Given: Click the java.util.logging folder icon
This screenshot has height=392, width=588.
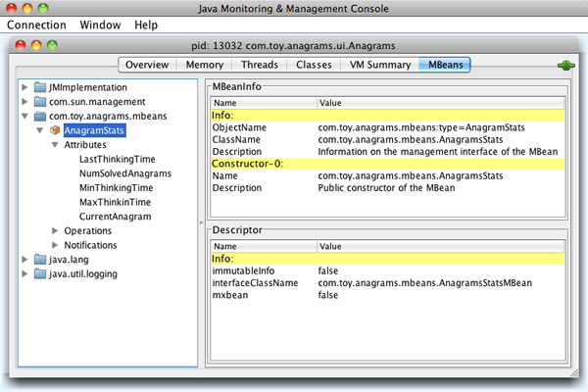Looking at the screenshot, I should 40,273.
